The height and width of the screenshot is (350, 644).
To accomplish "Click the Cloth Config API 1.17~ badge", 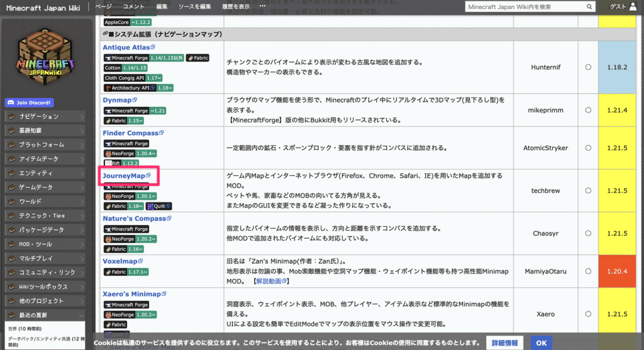I will (133, 78).
